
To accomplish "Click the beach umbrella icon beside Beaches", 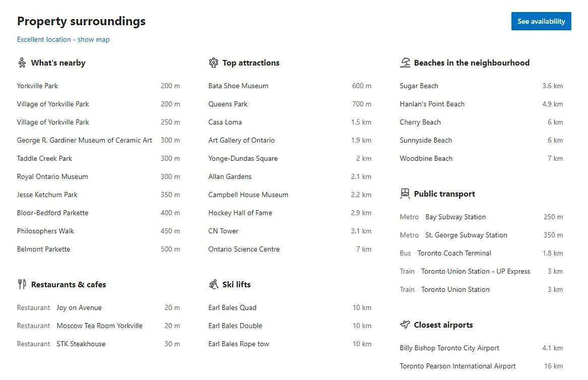I will pyautogui.click(x=405, y=62).
